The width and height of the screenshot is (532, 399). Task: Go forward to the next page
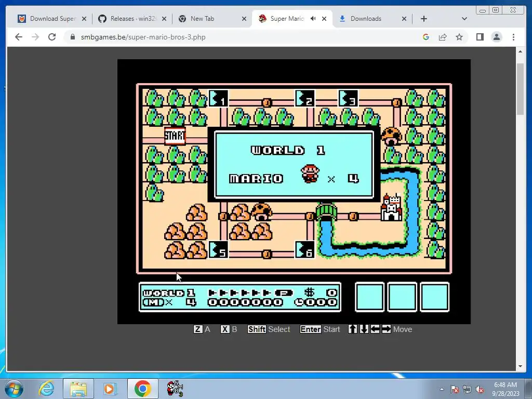35,37
